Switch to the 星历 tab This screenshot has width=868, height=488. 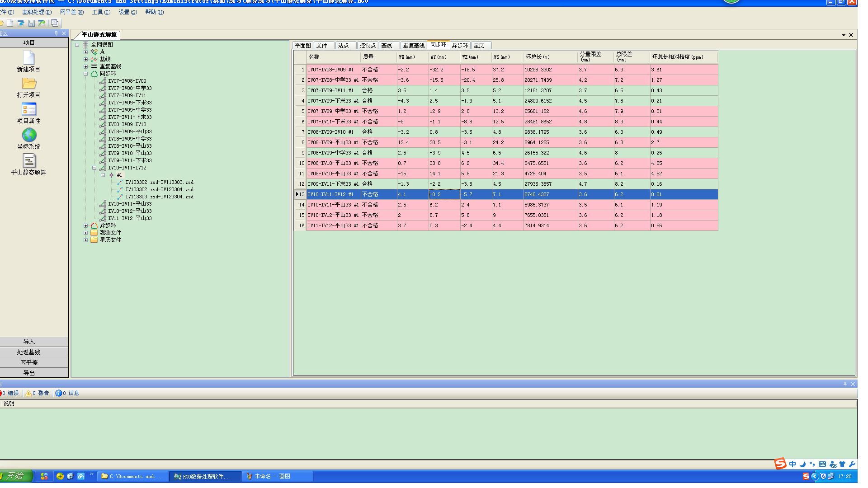point(480,45)
